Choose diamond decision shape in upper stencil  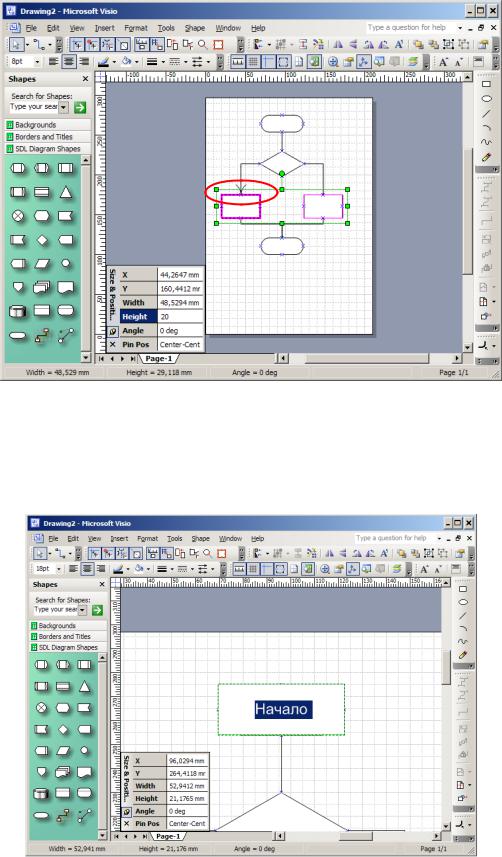(42, 240)
